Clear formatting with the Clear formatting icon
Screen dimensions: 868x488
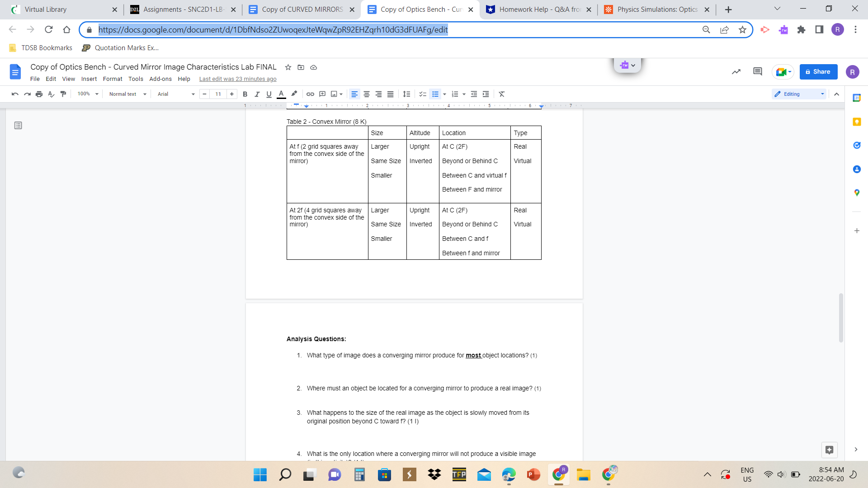501,94
